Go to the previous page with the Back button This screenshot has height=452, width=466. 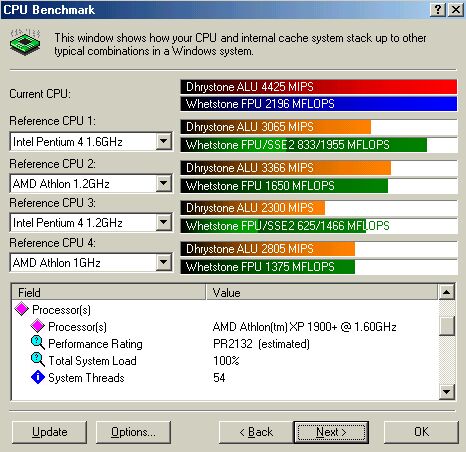click(x=256, y=432)
